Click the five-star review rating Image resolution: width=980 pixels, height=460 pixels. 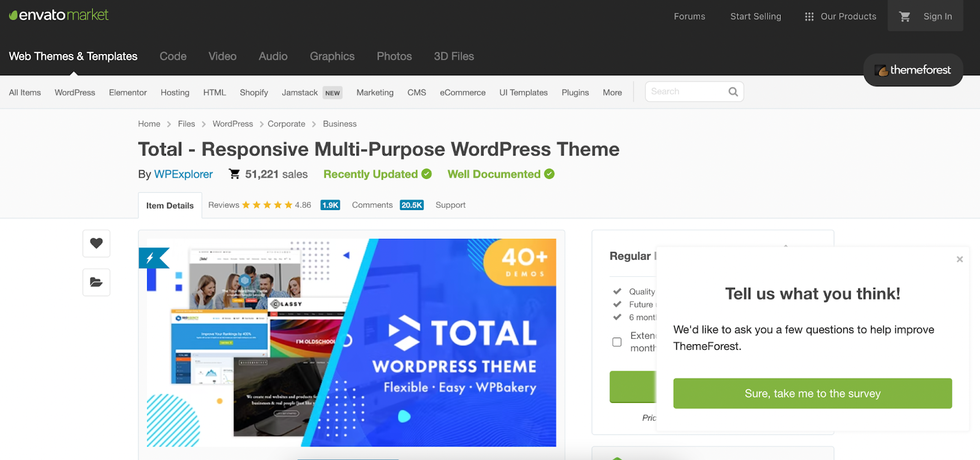[267, 205]
